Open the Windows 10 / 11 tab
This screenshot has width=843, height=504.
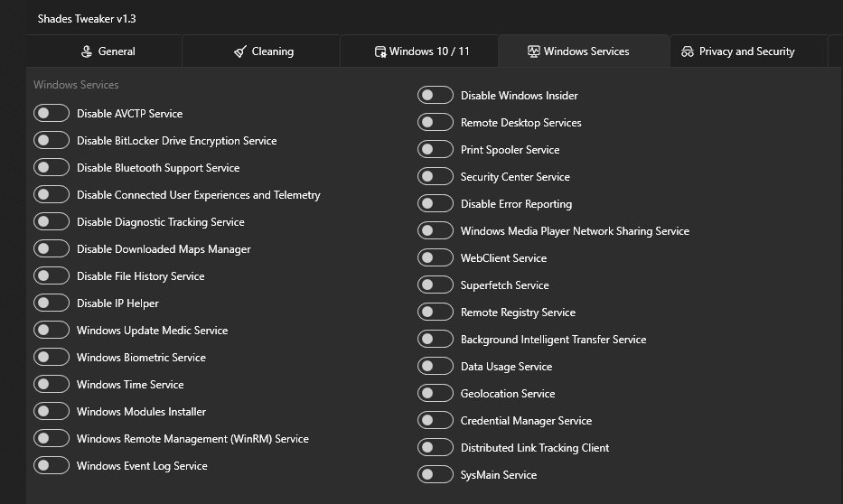point(419,51)
